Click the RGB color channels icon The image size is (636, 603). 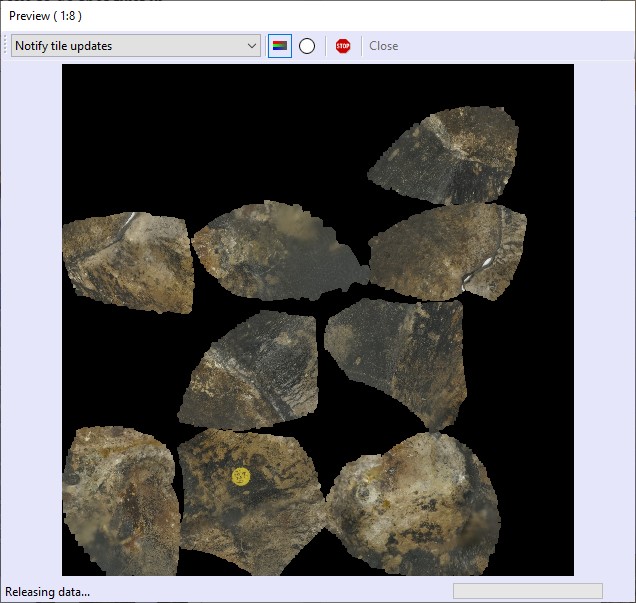click(x=280, y=46)
